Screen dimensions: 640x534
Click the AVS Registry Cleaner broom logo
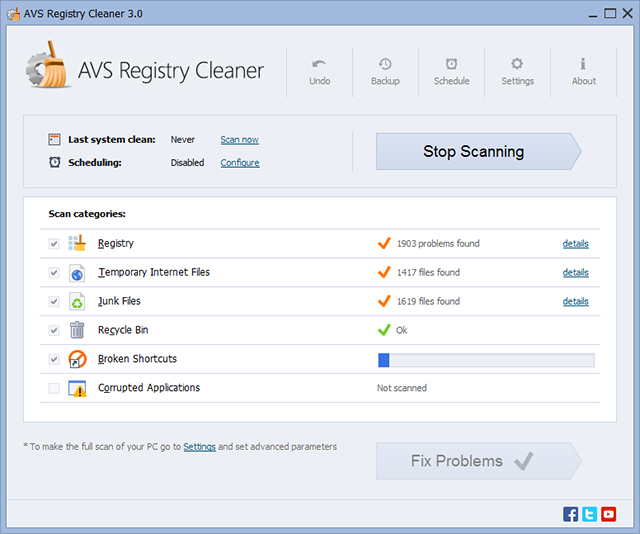pyautogui.click(x=47, y=65)
